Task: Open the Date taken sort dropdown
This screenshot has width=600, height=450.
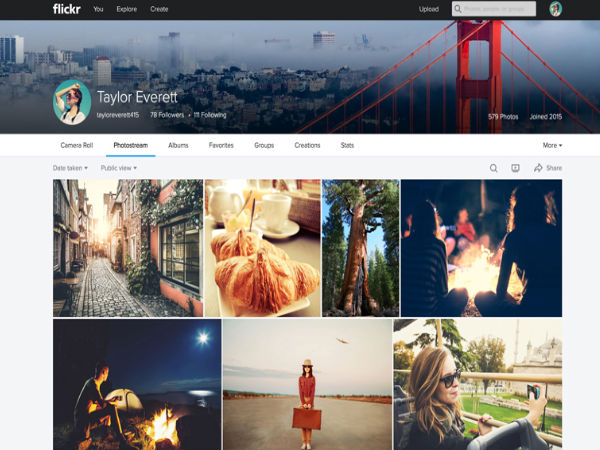Action: pyautogui.click(x=70, y=168)
